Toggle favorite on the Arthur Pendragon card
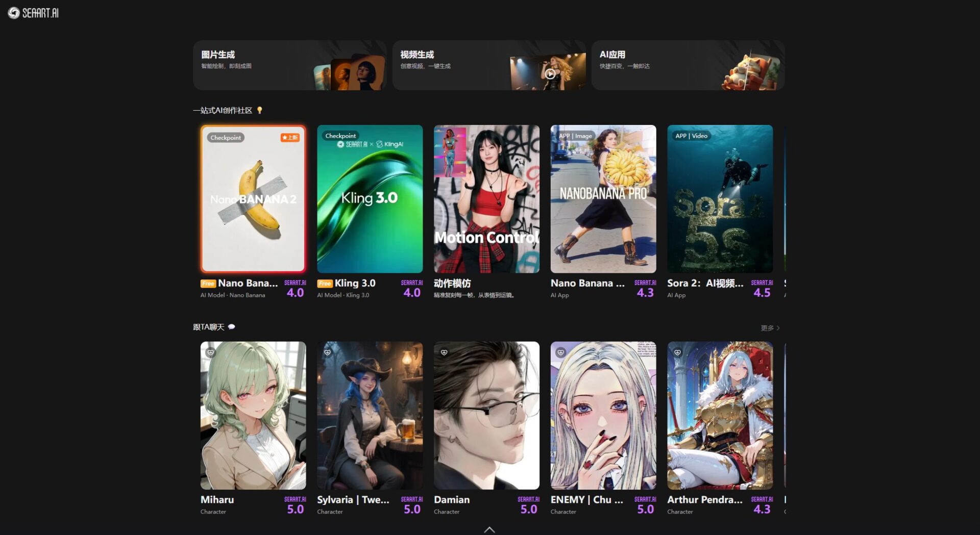The height and width of the screenshot is (535, 980). coord(677,352)
